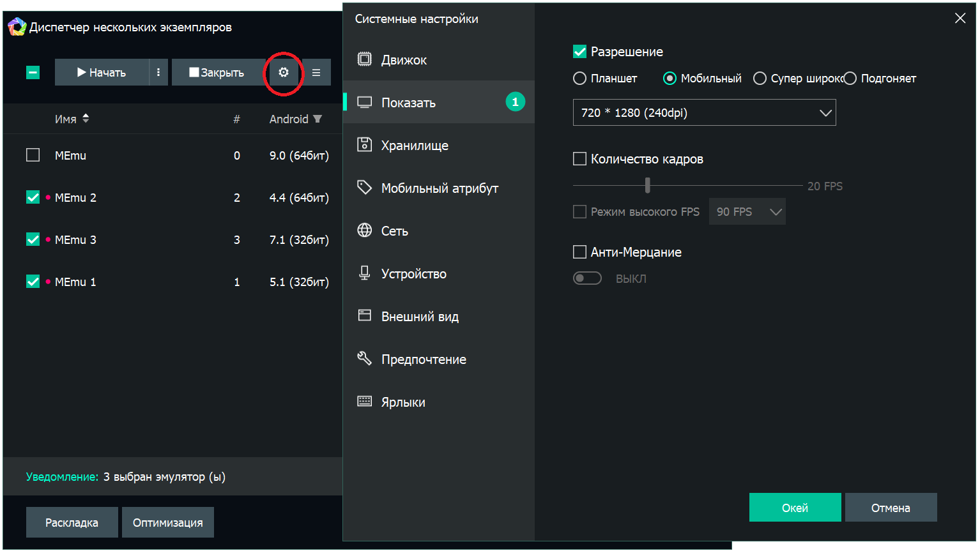980x551 pixels.
Task: Select the Мобильный radio option
Action: [x=670, y=79]
